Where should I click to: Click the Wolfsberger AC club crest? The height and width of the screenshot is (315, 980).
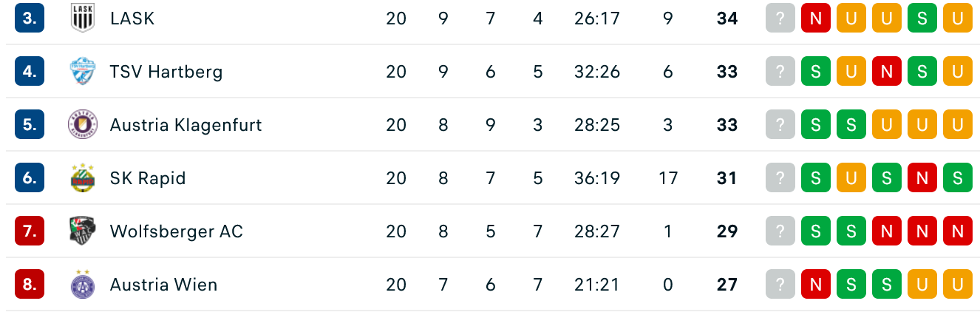tap(82, 231)
